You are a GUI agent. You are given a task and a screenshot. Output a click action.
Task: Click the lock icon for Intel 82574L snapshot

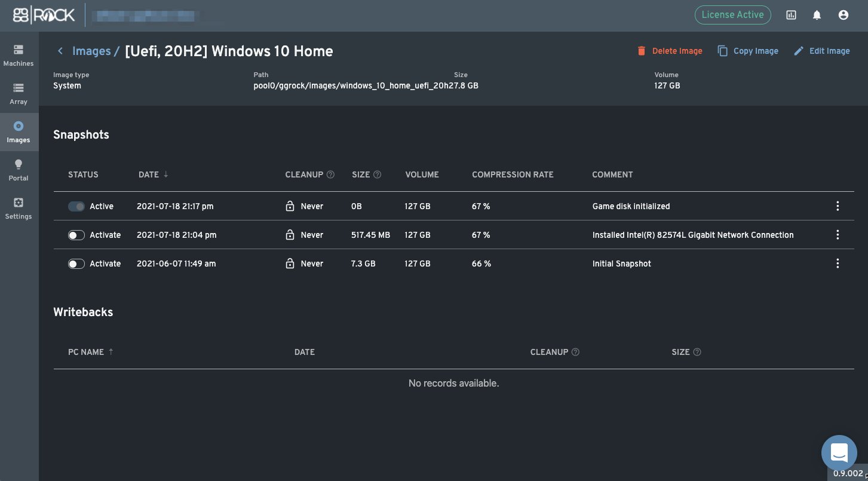tap(290, 235)
